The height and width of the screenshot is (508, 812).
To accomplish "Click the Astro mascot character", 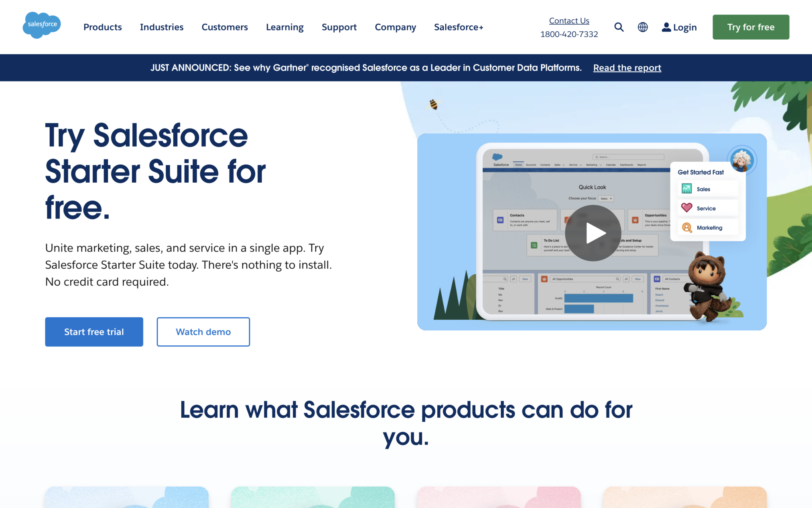I will click(x=708, y=286).
